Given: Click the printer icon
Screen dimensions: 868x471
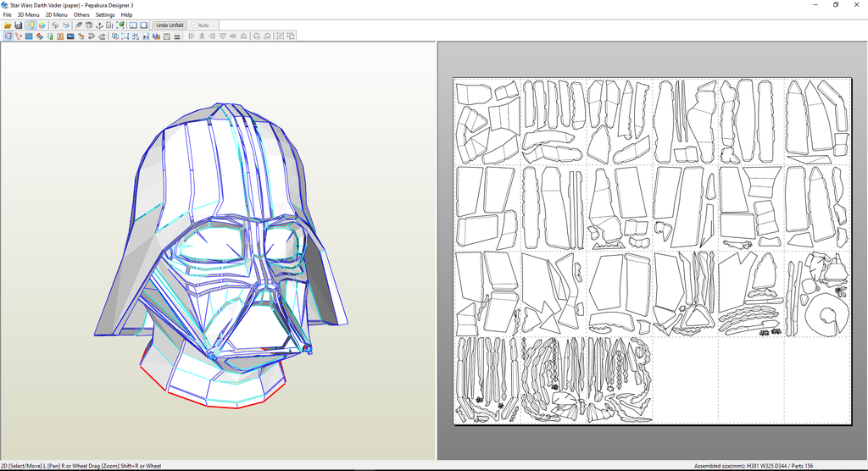Looking at the screenshot, I should pyautogui.click(x=177, y=36).
